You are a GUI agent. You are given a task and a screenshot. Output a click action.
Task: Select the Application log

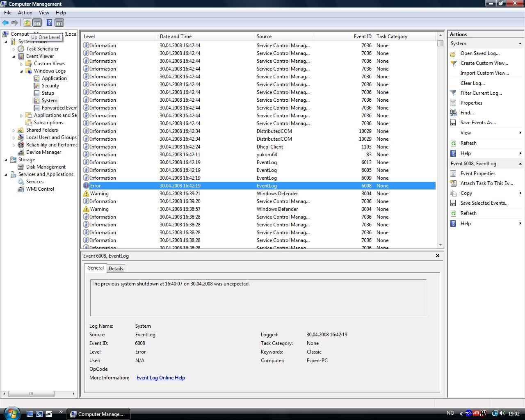click(x=54, y=78)
